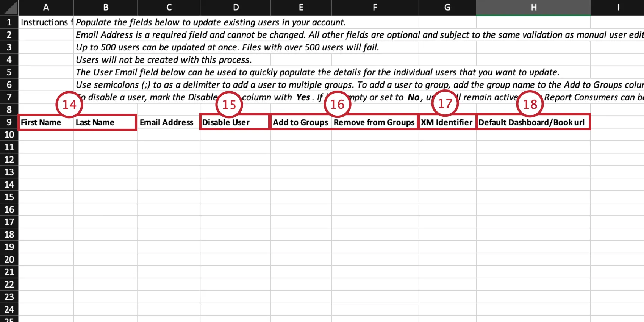The height and width of the screenshot is (322, 644).
Task: Select column F header
Action: [x=375, y=7]
